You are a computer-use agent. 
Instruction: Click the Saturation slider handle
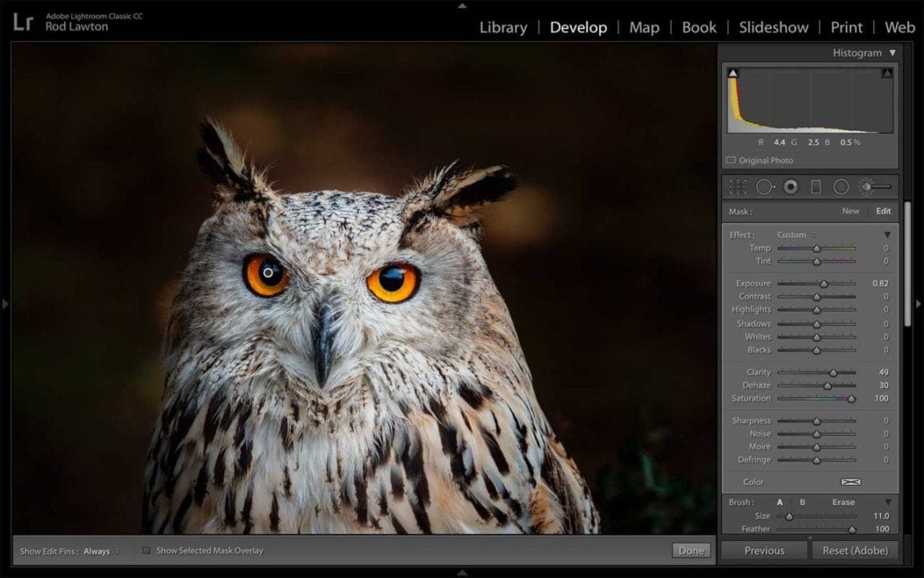pos(852,399)
